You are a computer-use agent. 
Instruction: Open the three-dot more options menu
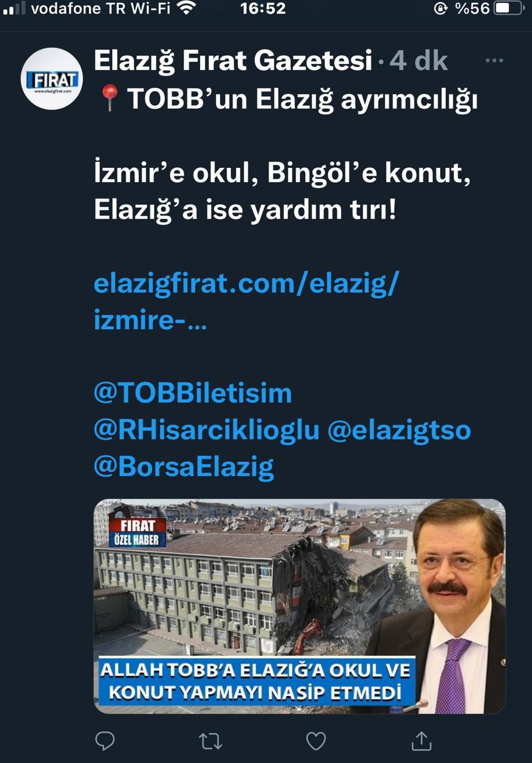pos(494,61)
